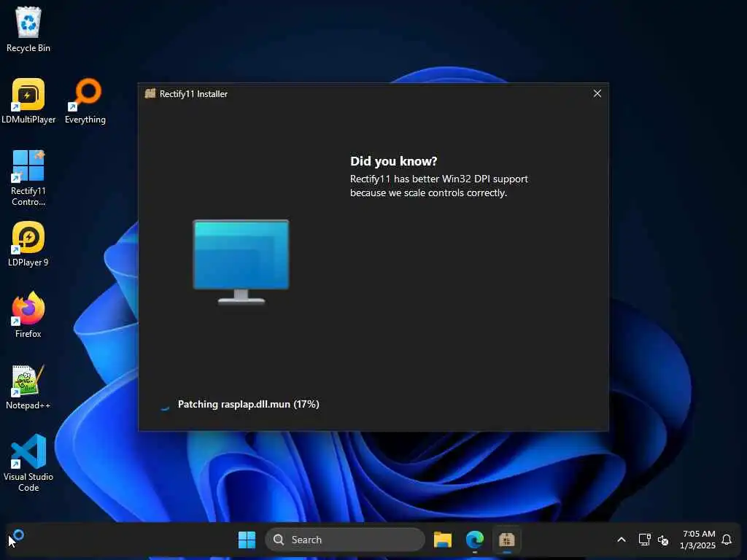Click the taskbar Search box
This screenshot has width=747, height=560.
[x=344, y=540]
